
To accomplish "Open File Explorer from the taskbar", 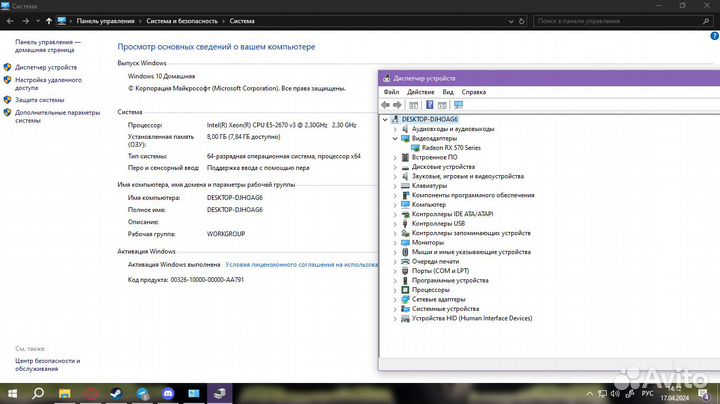I will pyautogui.click(x=65, y=393).
